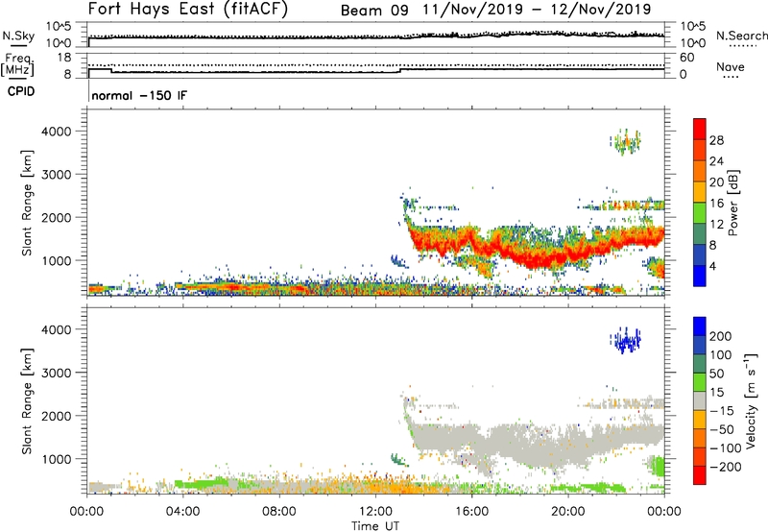Click the 'Velocity [m s-1]' colorbar title
This screenshot has height=532, width=768.
[x=751, y=400]
